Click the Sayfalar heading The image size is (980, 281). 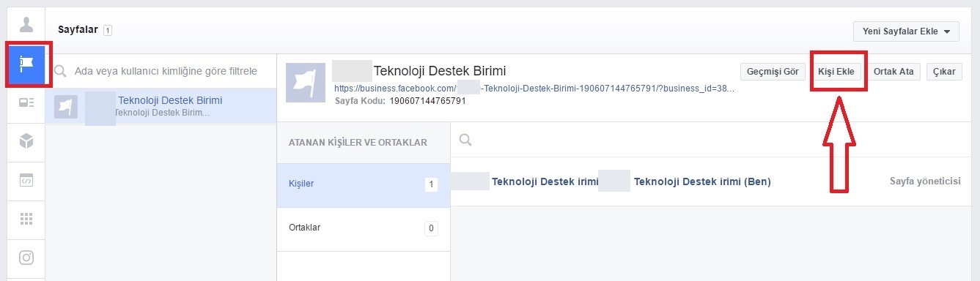click(78, 29)
